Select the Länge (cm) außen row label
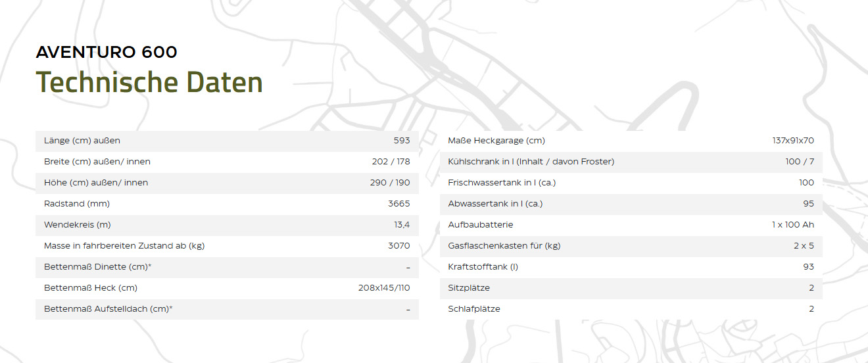The height and width of the screenshot is (363, 868). point(82,141)
